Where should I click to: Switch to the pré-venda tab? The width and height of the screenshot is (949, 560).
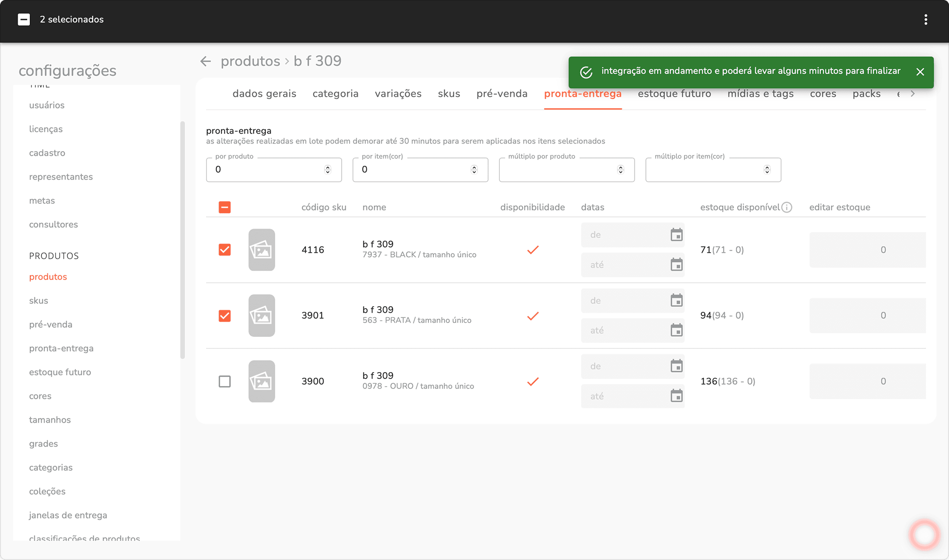click(502, 93)
